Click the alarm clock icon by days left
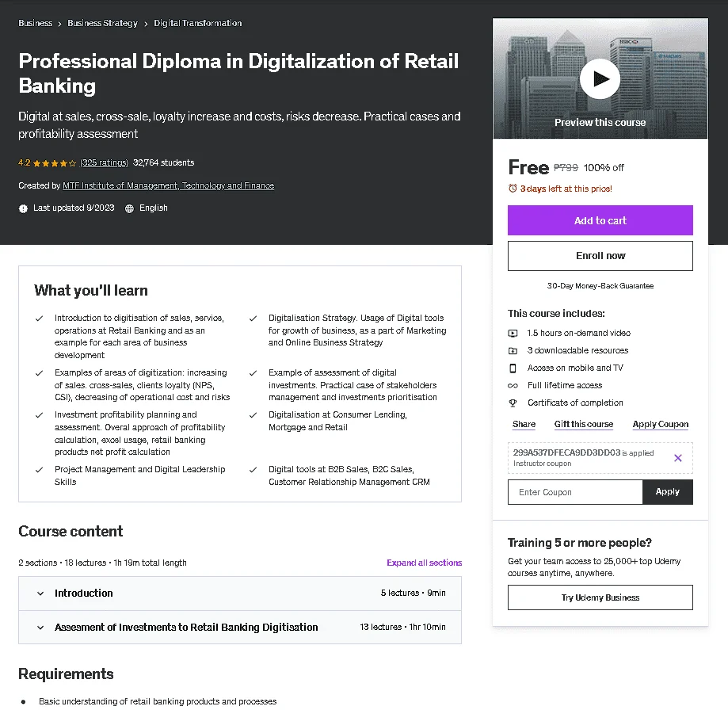Image resolution: width=728 pixels, height=710 pixels. pos(513,189)
